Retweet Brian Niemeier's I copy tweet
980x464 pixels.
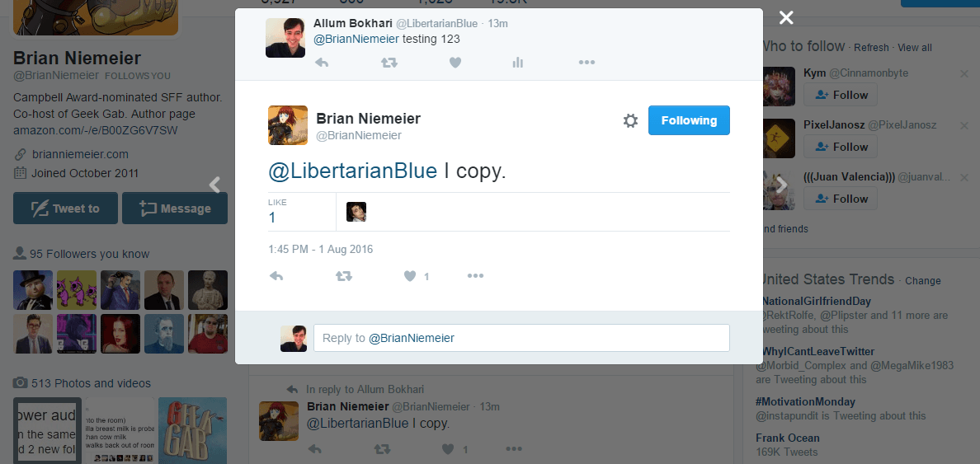tap(344, 276)
